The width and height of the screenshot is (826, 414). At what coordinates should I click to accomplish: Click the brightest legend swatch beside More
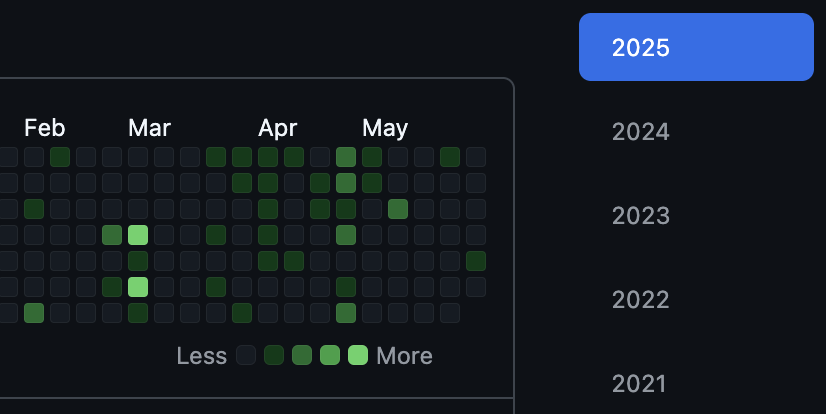pos(358,355)
